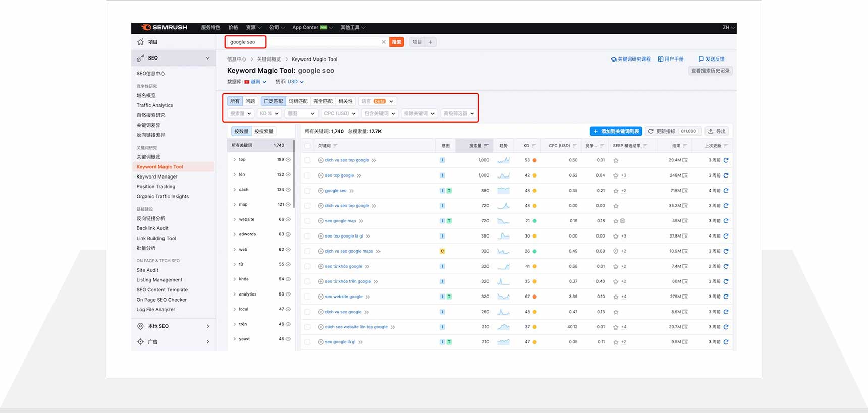Click transactional T badge in 'google seo' row
868x413 pixels.
click(449, 191)
